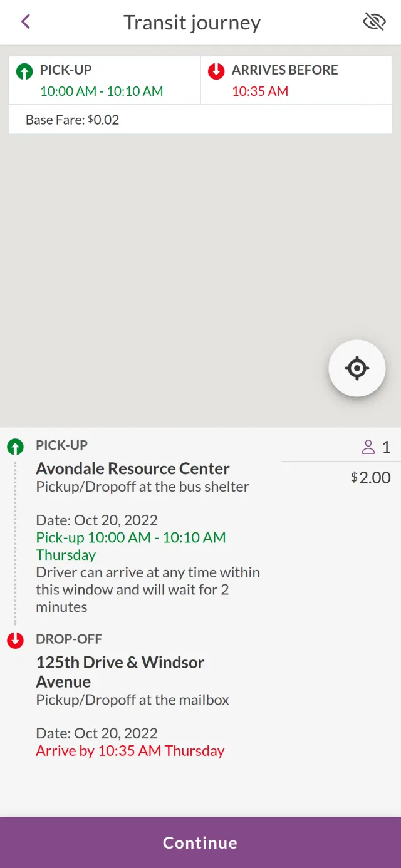The image size is (401, 868).
Task: Recenter map with the crosshair location button
Action: coord(357,368)
